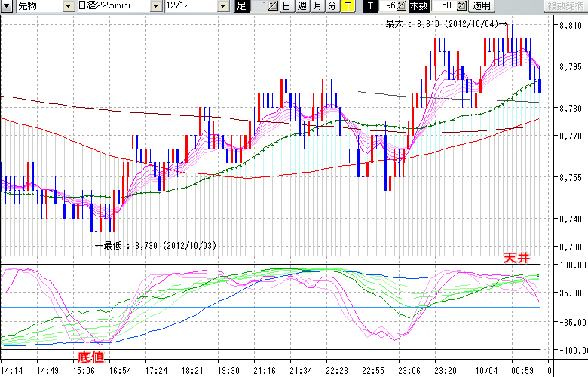The width and height of the screenshot is (588, 377).
Task: Click the black 足 label icon
Action: click(x=241, y=6)
